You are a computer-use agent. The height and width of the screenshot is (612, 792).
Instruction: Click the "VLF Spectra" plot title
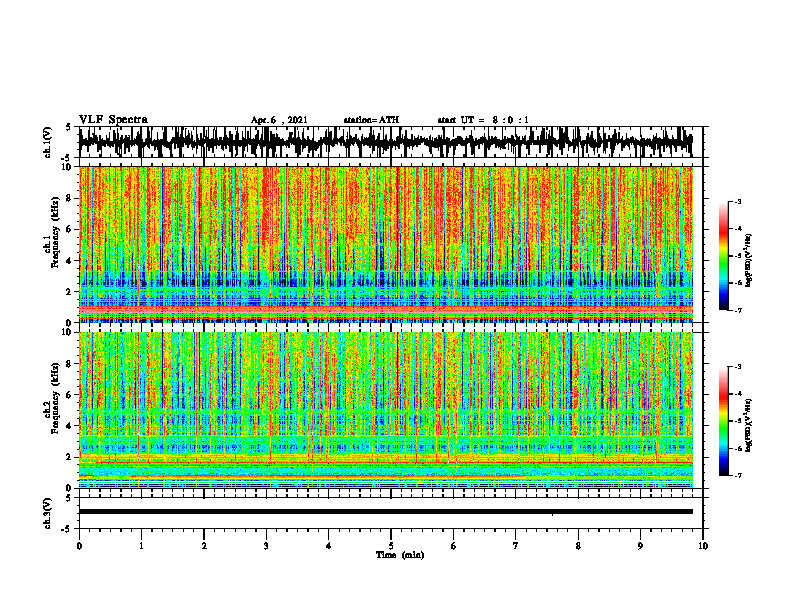[113, 120]
